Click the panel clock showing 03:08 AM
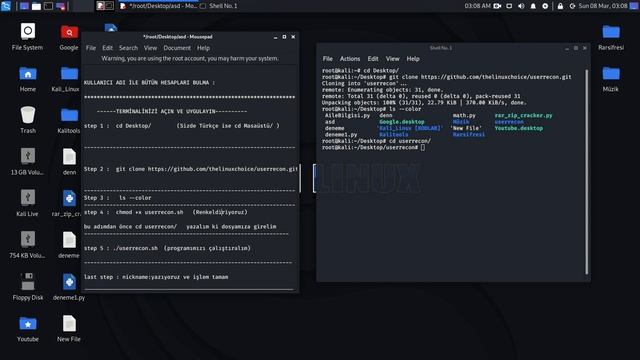 [x=478, y=6]
